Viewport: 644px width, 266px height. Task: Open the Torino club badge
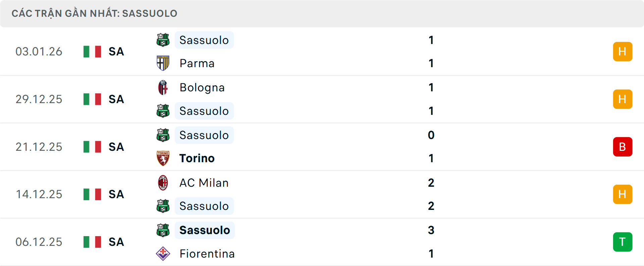click(x=163, y=158)
